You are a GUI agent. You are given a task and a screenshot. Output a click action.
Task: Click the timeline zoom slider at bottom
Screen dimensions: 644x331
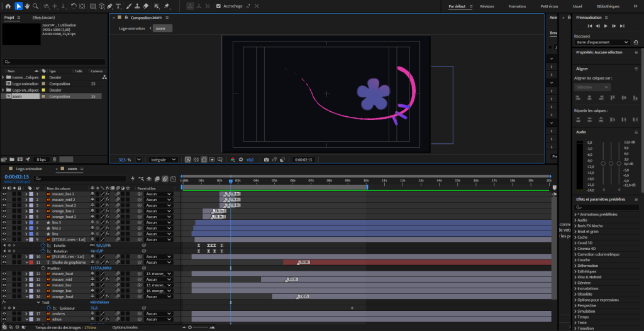pos(201,327)
